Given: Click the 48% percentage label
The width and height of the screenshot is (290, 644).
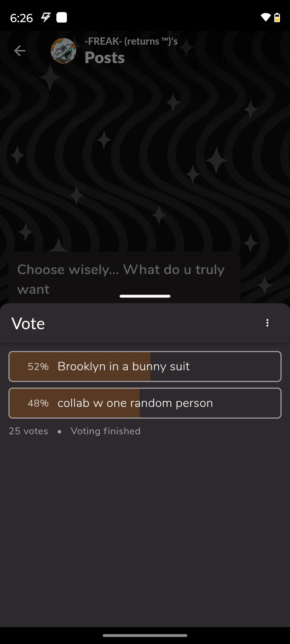Looking at the screenshot, I should 38,403.
